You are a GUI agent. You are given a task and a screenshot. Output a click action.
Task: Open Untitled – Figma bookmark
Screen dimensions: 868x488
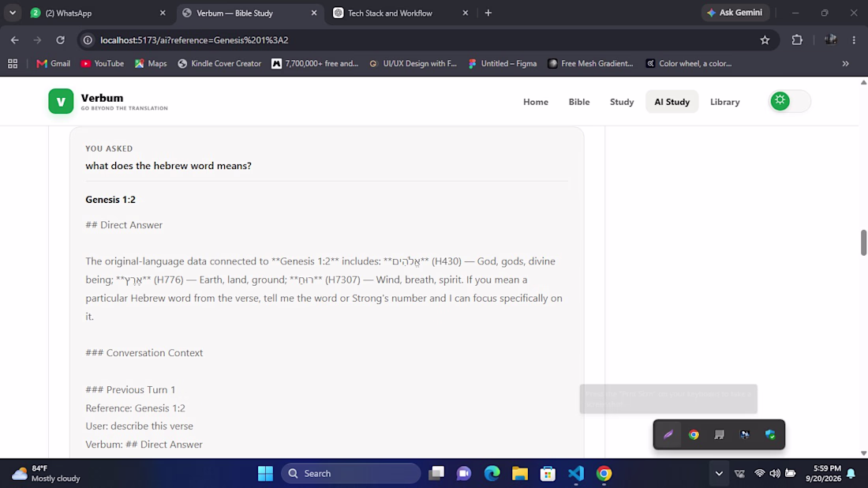[503, 64]
